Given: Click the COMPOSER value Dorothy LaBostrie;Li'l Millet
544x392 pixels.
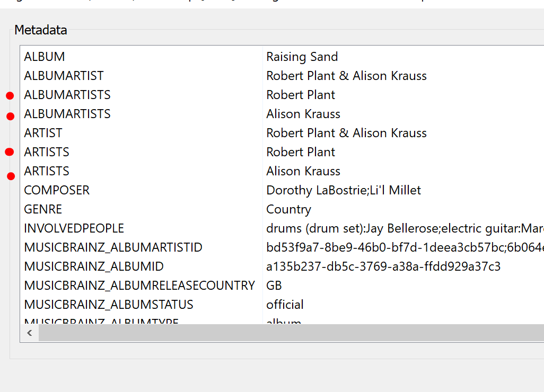Looking at the screenshot, I should (x=344, y=190).
